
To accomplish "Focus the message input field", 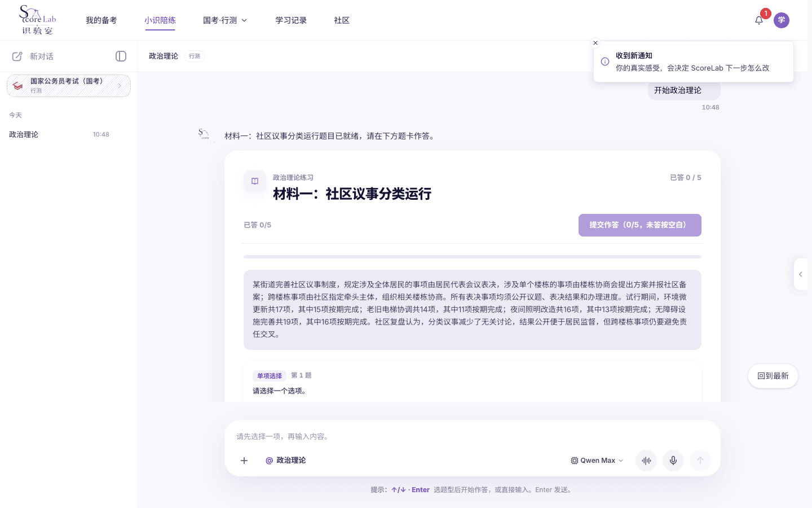I will [473, 436].
